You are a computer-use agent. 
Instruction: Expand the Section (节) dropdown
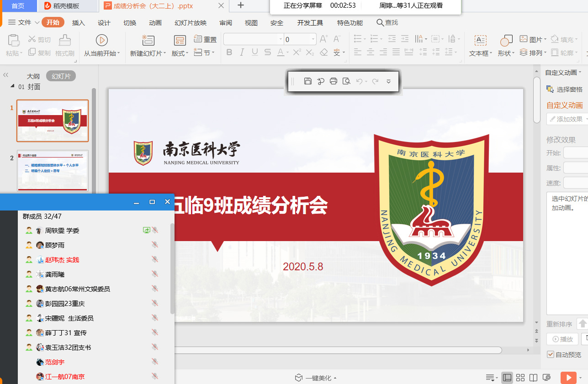(x=204, y=53)
